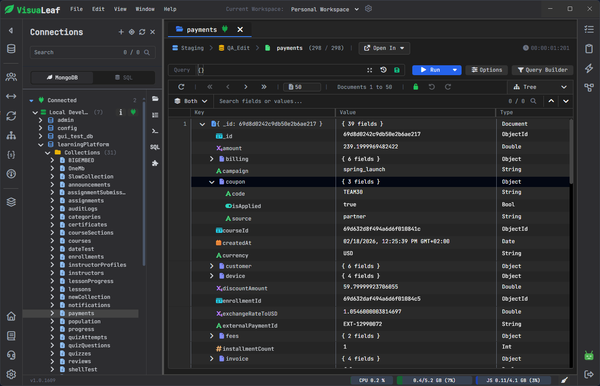Open the green robot assistant icon

[x=589, y=355]
